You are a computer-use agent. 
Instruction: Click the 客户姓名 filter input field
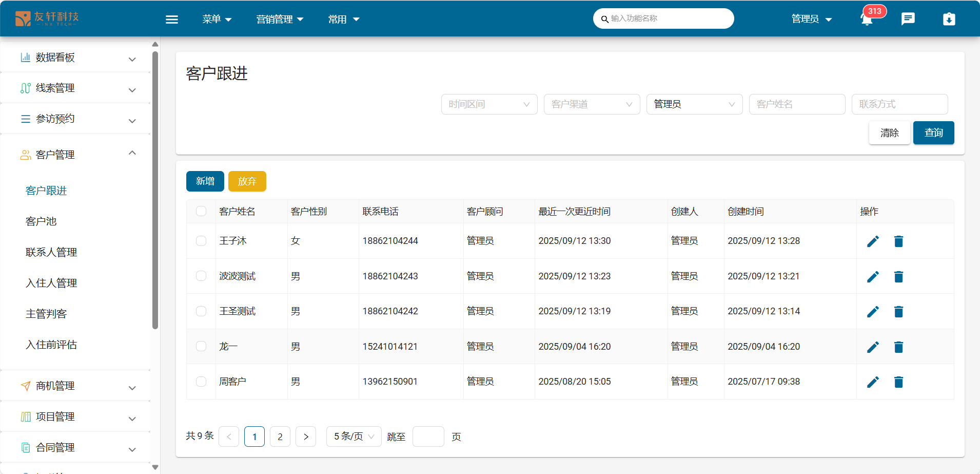pos(797,104)
